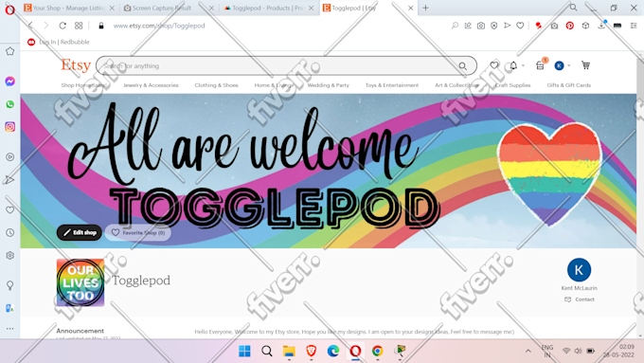The height and width of the screenshot is (363, 644).
Task: Open Brave browser from the taskbar
Action: (x=311, y=351)
